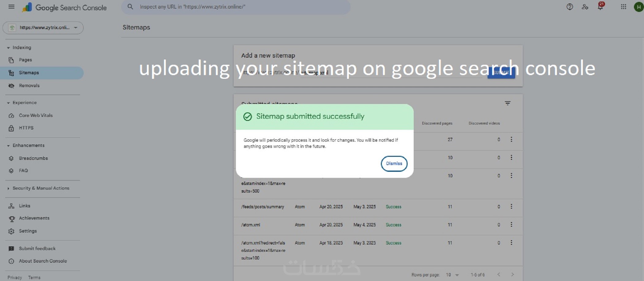Go to Pages in the sidebar

coord(25,60)
